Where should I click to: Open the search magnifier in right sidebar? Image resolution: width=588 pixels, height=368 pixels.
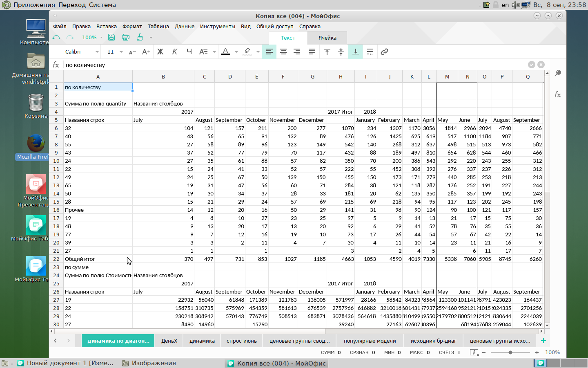point(558,73)
